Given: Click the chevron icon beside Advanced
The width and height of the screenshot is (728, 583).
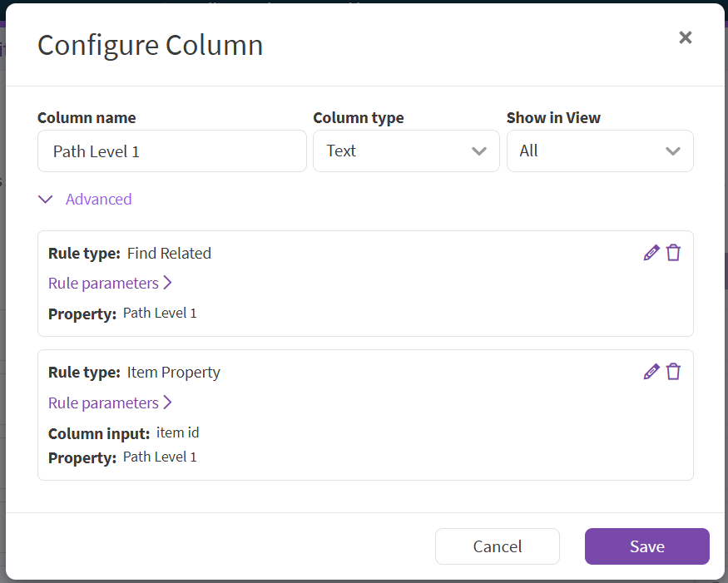Looking at the screenshot, I should point(46,200).
